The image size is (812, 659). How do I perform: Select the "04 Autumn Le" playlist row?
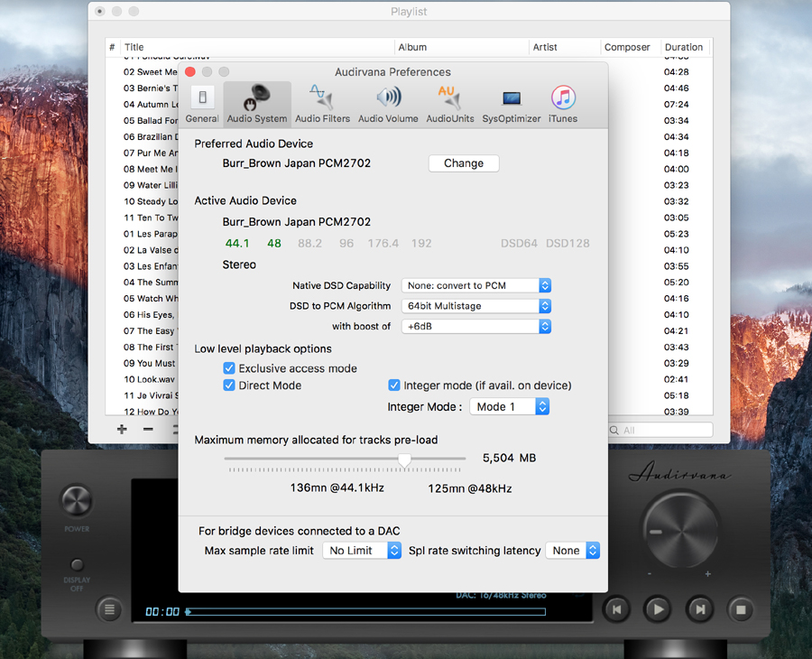coord(150,104)
